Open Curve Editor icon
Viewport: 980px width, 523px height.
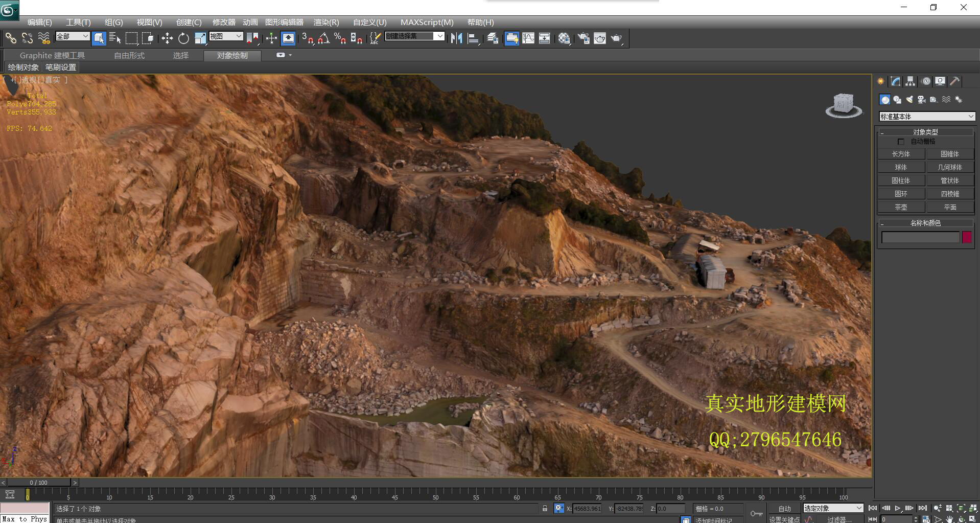[x=528, y=38]
